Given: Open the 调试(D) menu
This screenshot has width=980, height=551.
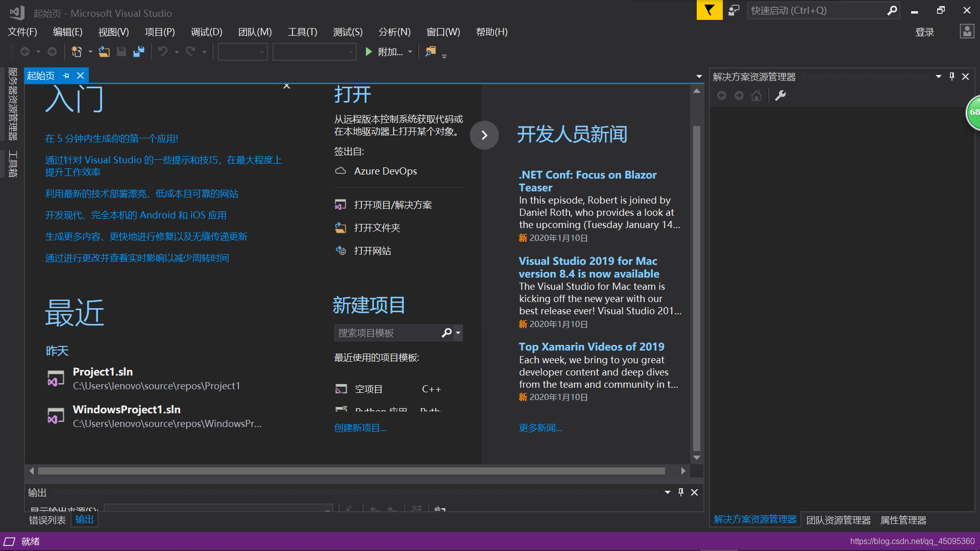Looking at the screenshot, I should [x=207, y=32].
